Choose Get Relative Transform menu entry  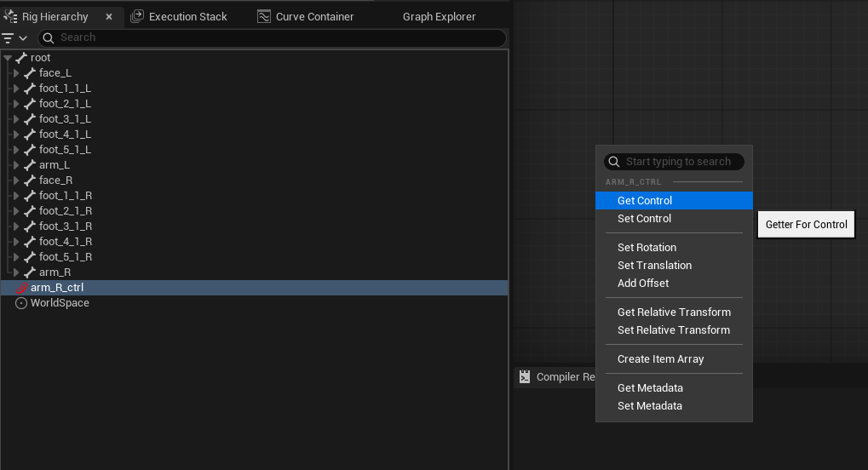tap(674, 312)
